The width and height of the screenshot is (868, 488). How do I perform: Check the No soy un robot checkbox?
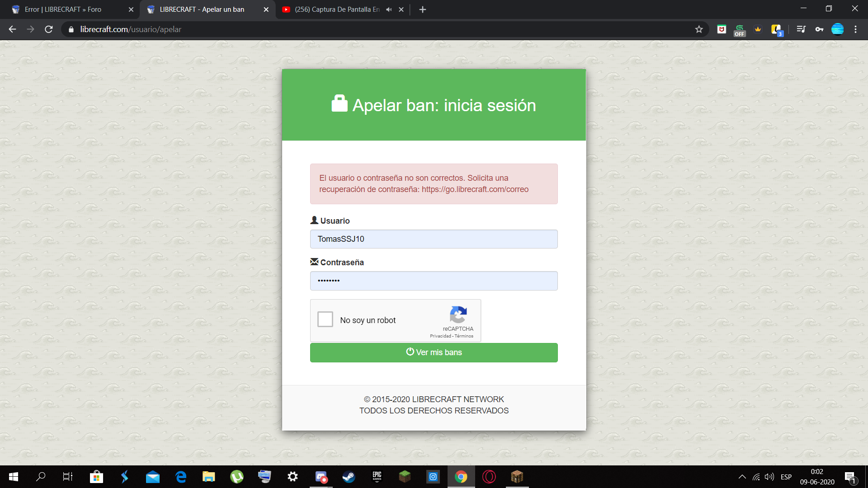(x=325, y=319)
